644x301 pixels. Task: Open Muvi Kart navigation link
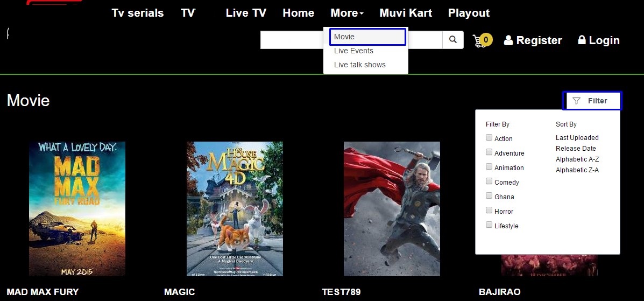(406, 13)
